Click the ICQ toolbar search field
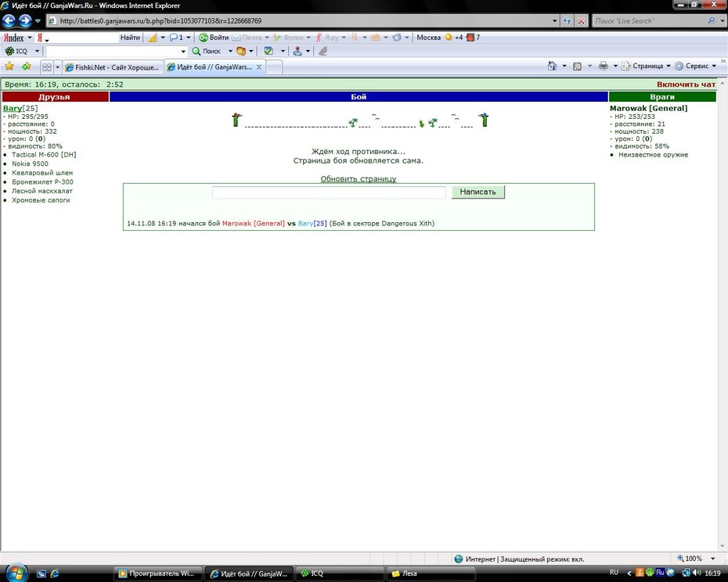Screen dimensions: 728x582 pos(113,51)
